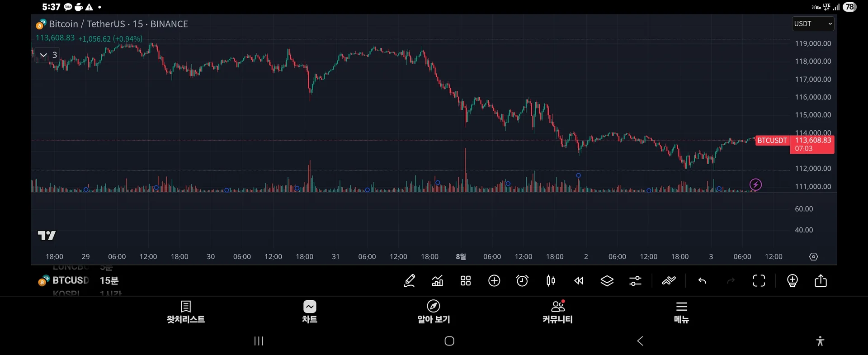The image size is (868, 355).
Task: Open the accessibility shortcut icon
Action: (820, 341)
